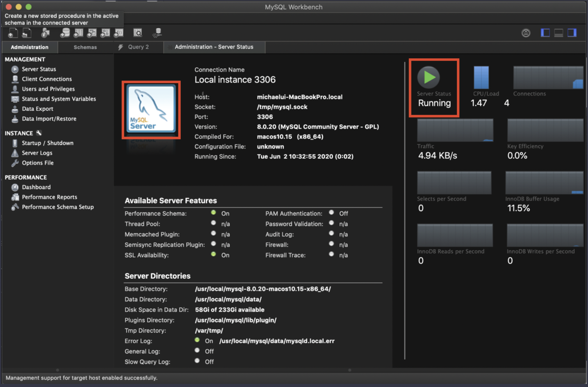The width and height of the screenshot is (588, 387).
Task: Click the '4.94 KB/s' traffic value
Action: pyautogui.click(x=437, y=156)
